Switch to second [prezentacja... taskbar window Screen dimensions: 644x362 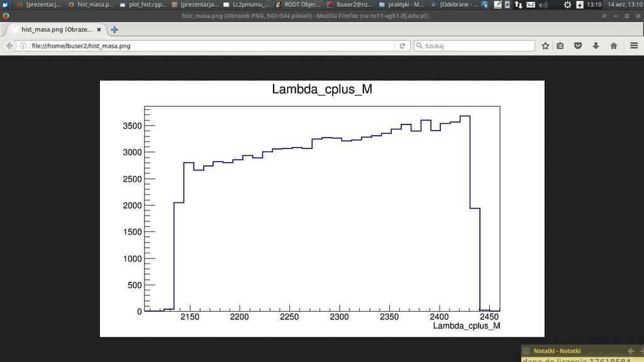click(x=196, y=4)
